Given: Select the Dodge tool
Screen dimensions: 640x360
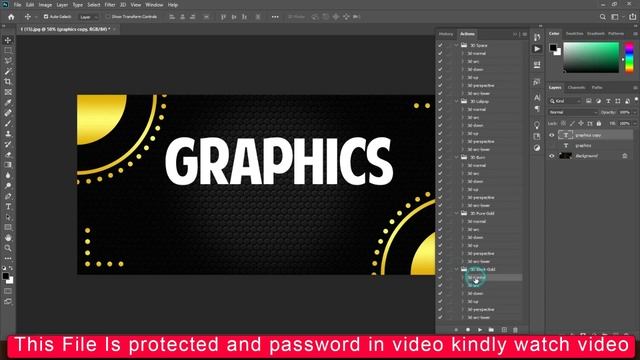Looking at the screenshot, I should point(8,186).
